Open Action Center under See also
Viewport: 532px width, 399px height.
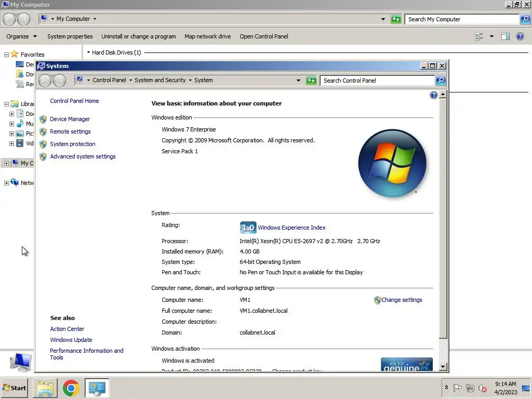pos(67,329)
